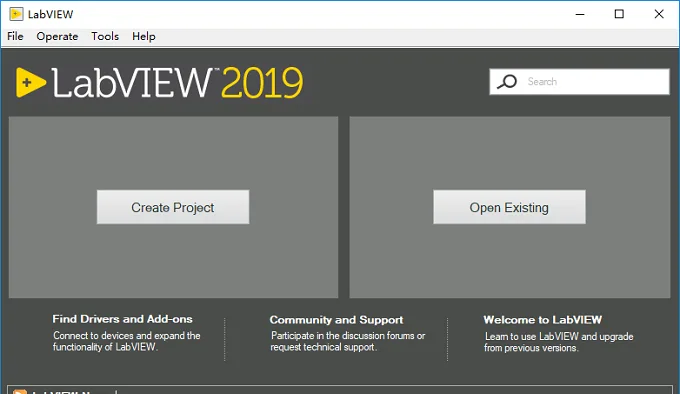This screenshot has height=394, width=680.
Task: Click 'Learn to use LabVIEW and upgrade' text
Action: pyautogui.click(x=559, y=342)
